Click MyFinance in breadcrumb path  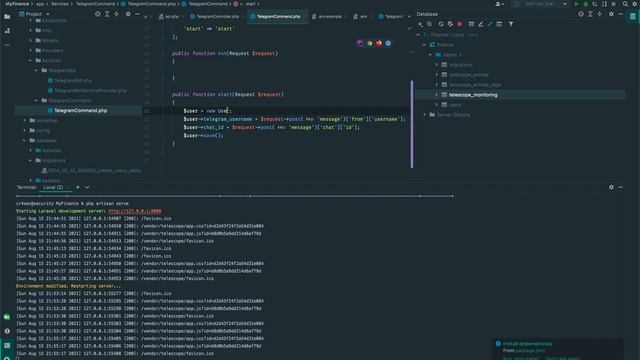tap(17, 4)
